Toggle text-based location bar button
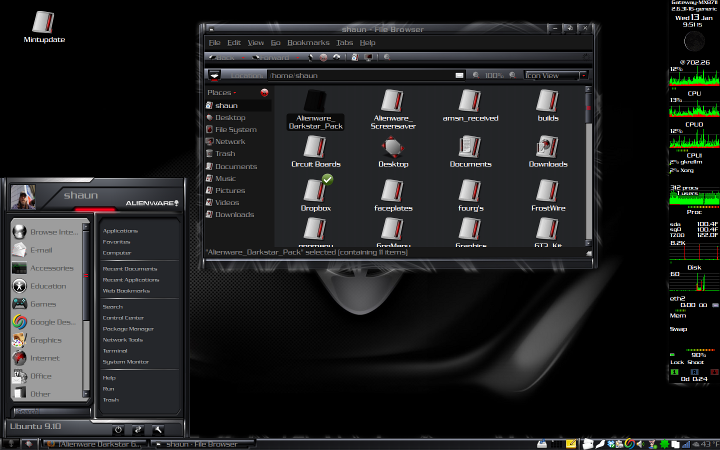 214,75
